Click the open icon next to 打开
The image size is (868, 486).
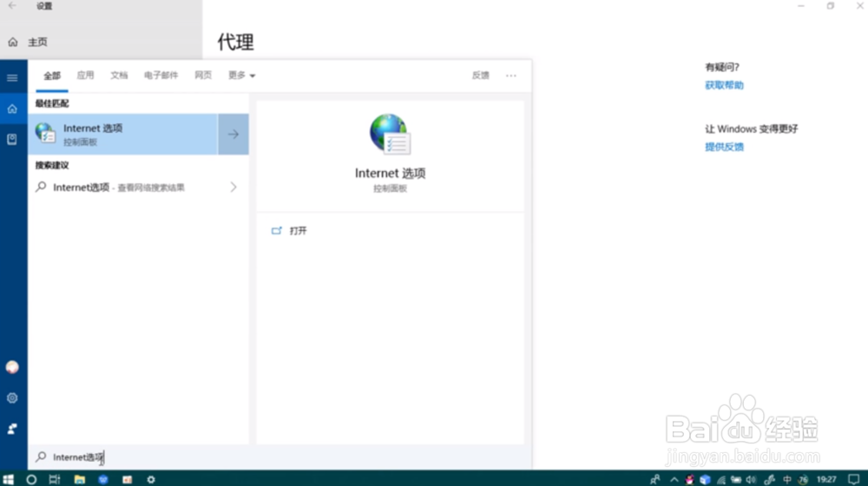pos(277,231)
